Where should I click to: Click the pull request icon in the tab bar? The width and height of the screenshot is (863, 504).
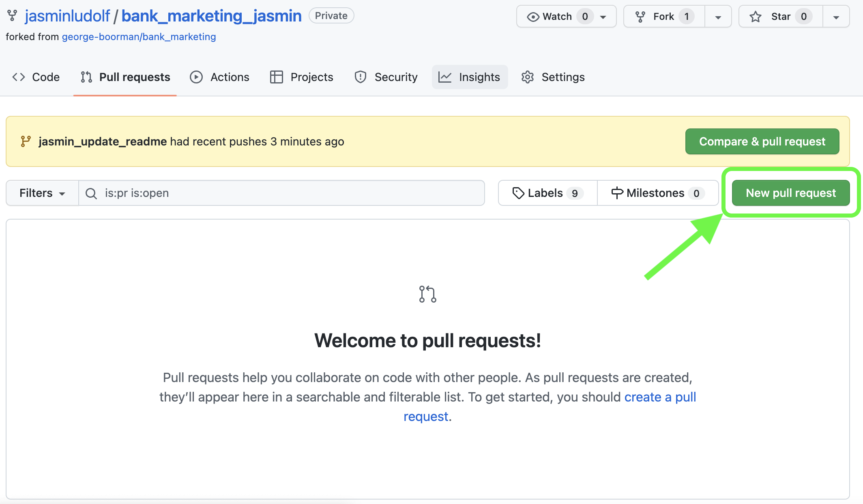pyautogui.click(x=86, y=77)
